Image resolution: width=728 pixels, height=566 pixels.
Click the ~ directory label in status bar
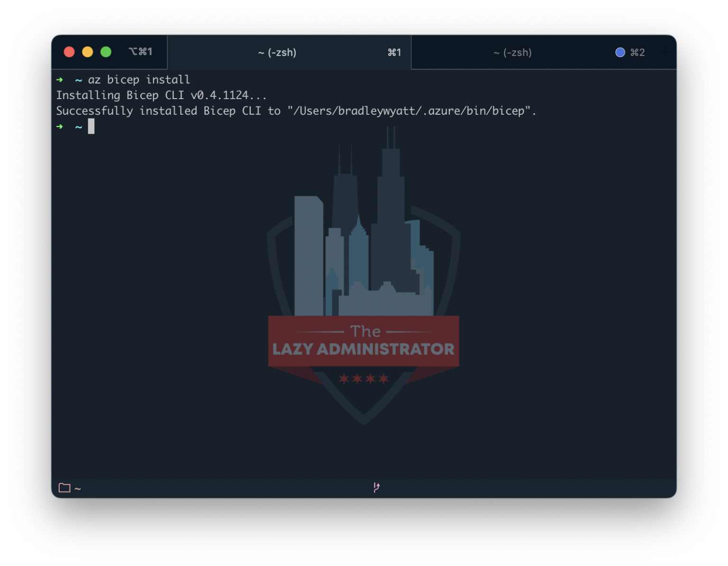coord(78,489)
